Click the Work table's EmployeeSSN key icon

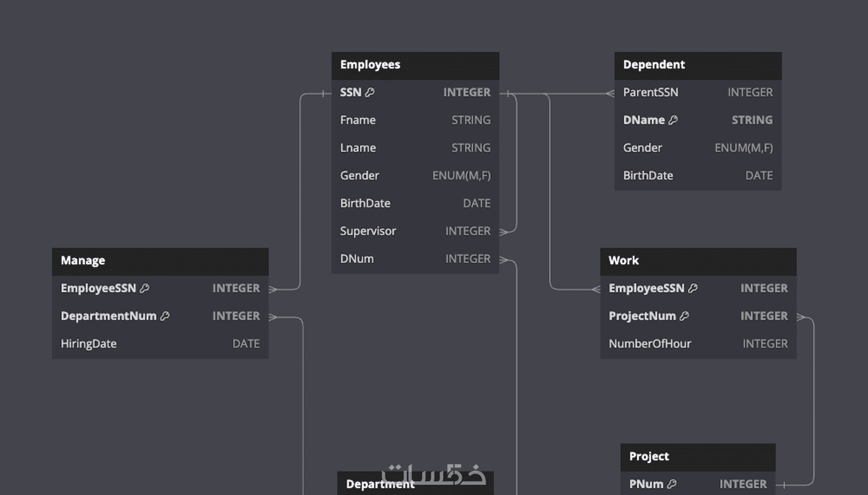point(693,288)
